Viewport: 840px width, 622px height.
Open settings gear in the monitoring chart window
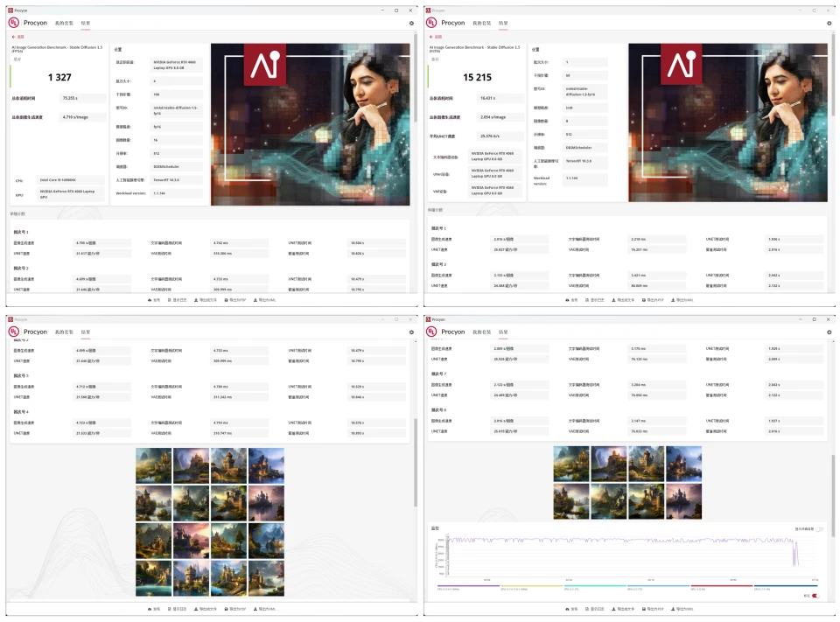pyautogui.click(x=829, y=332)
